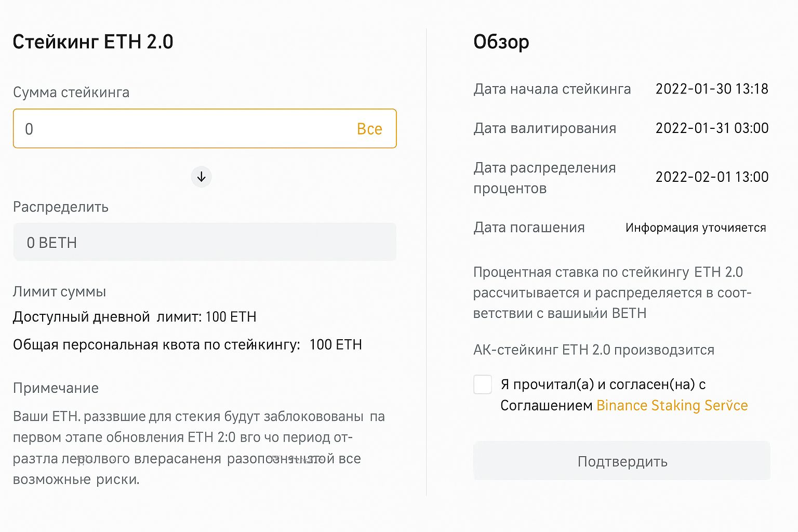
Task: Tap the down-arrow icon separating input sections
Action: pos(201,177)
